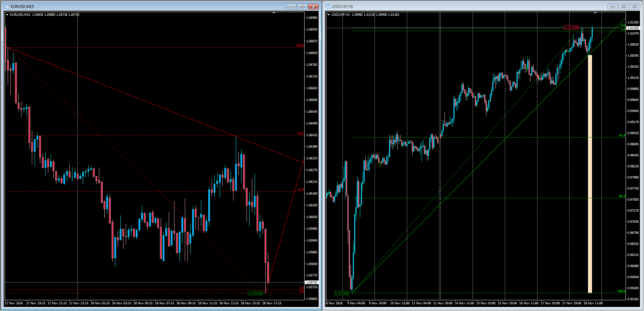The width and height of the screenshot is (644, 311).
Task: Click the USDCHF time label 8 Nov 2016
Action: click(x=334, y=303)
